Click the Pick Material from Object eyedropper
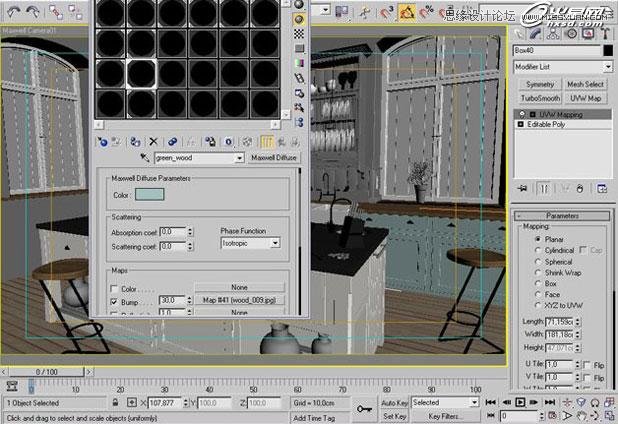The height and width of the screenshot is (424, 618). point(145,158)
